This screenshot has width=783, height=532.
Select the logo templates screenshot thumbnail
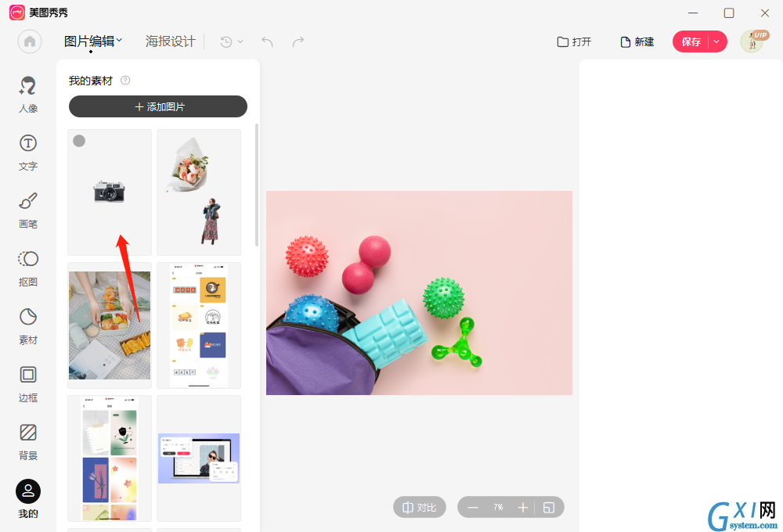199,325
